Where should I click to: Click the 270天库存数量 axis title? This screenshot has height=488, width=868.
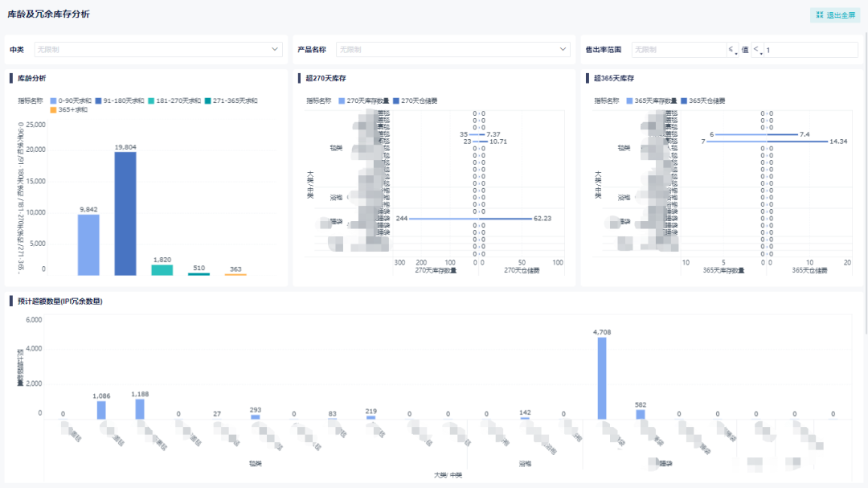tap(436, 270)
